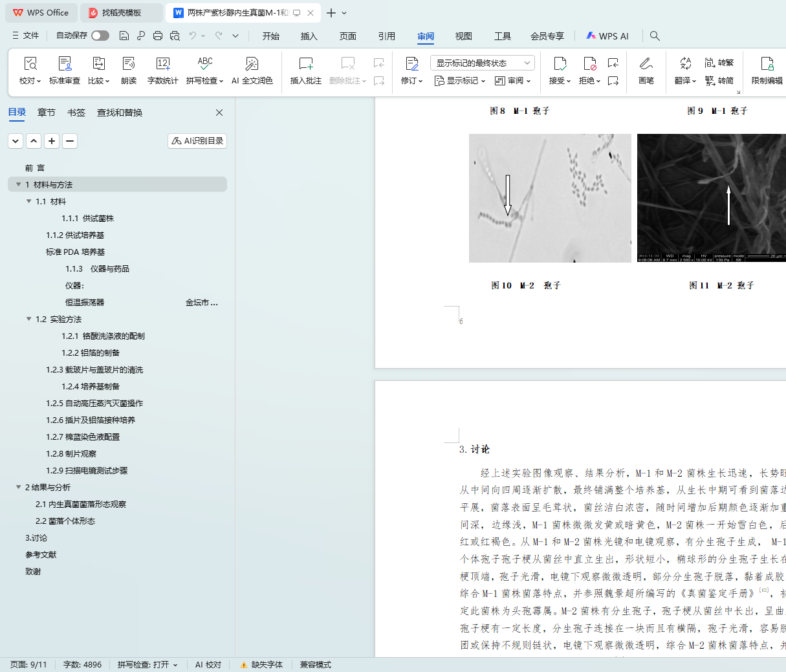
Task: Open the 显示标记的最终状态 dropdown
Action: point(482,63)
